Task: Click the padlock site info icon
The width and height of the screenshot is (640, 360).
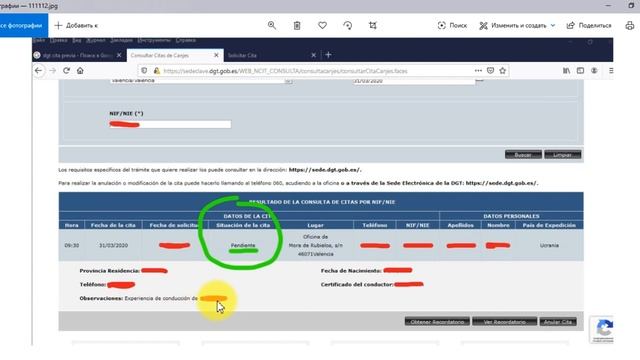Action: (156, 71)
